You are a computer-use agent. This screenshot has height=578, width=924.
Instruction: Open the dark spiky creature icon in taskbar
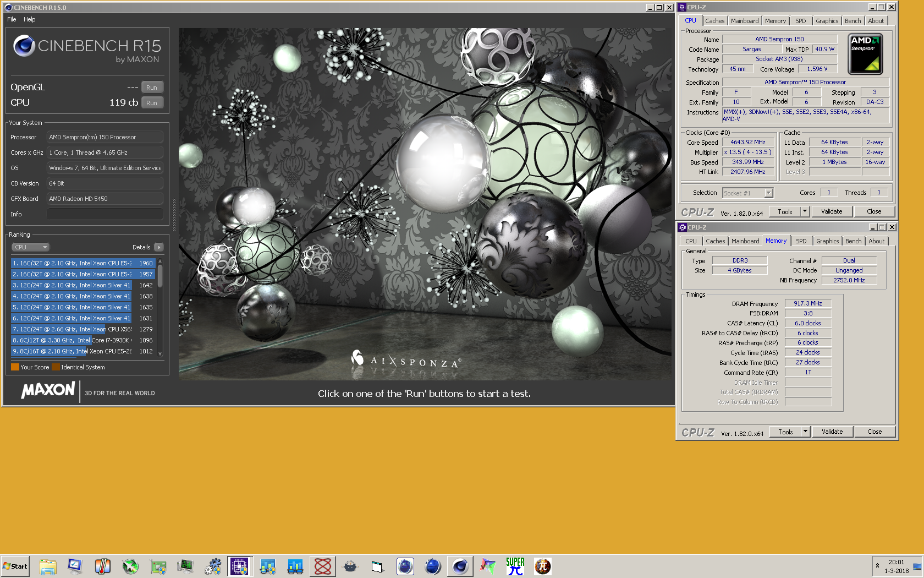tap(350, 566)
